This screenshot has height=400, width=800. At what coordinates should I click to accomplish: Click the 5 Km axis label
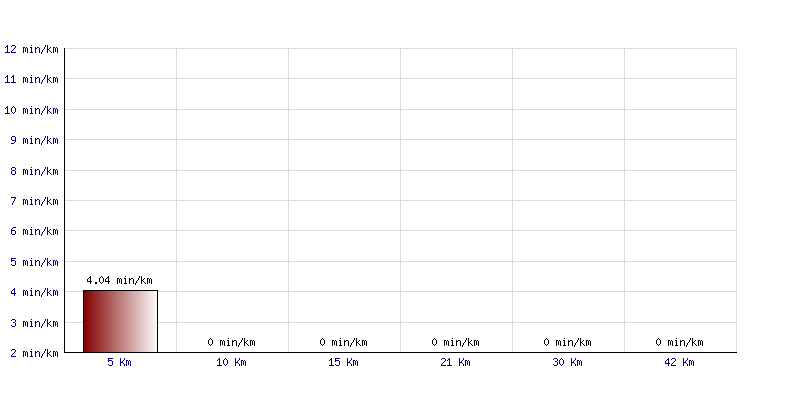pyautogui.click(x=119, y=362)
